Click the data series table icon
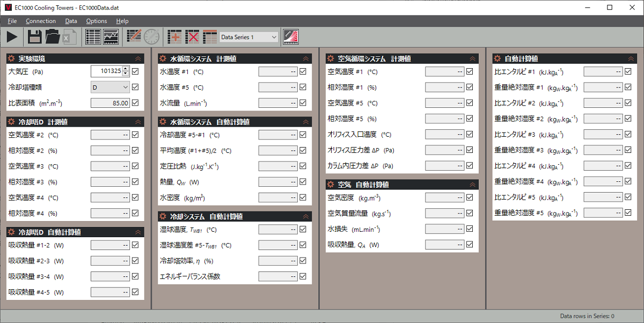The image size is (644, 323). point(210,37)
